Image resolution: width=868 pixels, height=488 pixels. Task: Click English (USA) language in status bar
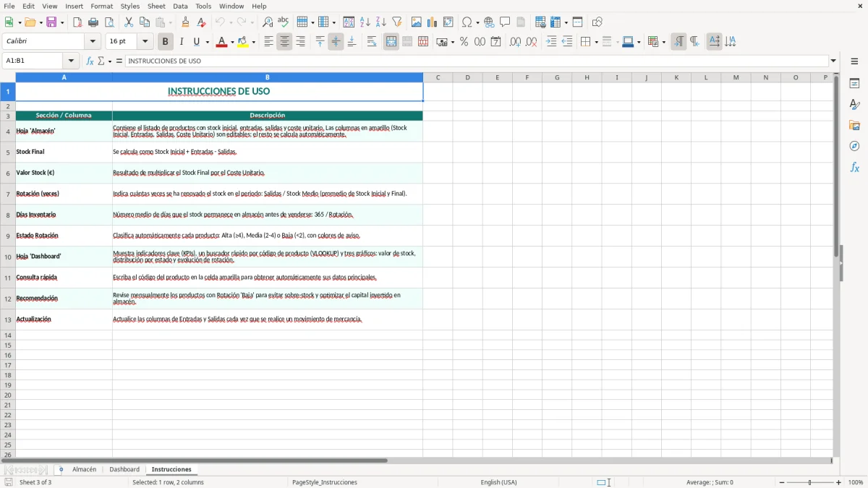click(x=499, y=482)
